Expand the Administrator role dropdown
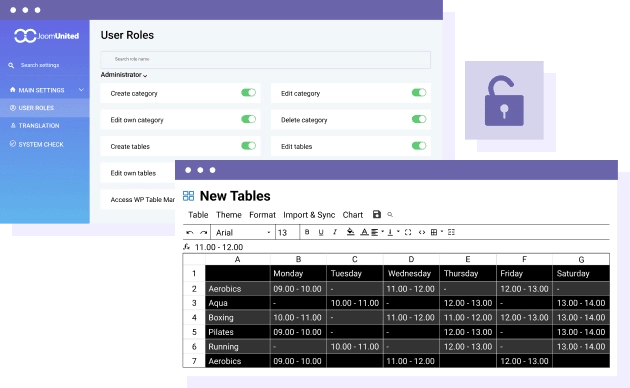630x388 pixels. point(124,75)
